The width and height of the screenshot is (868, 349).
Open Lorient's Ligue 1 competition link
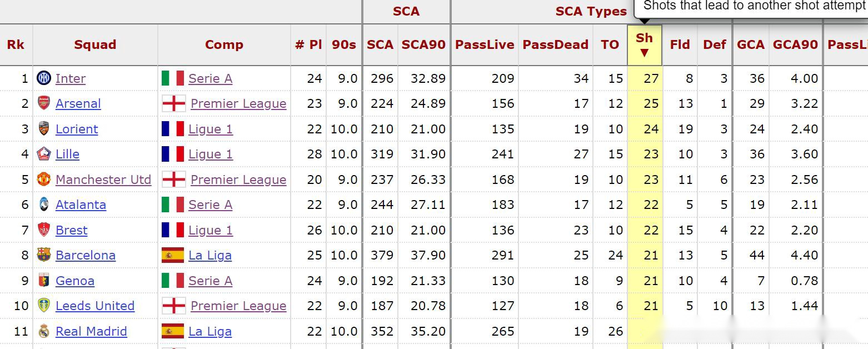point(211,129)
